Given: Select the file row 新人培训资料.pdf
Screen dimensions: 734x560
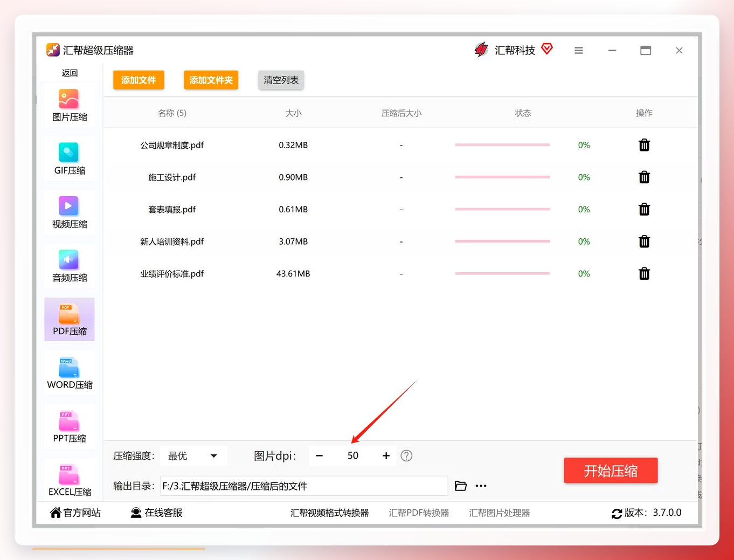Looking at the screenshot, I should 400,241.
